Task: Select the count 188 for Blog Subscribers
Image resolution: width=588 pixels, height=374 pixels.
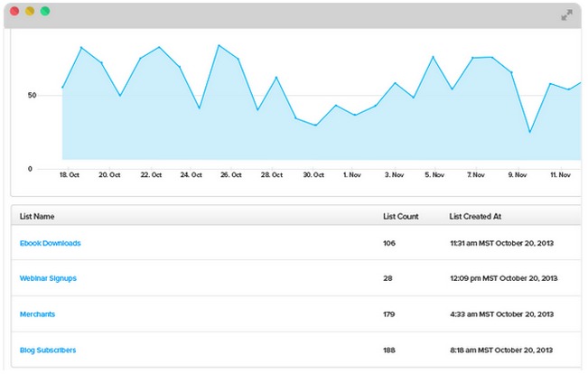Action: pos(389,350)
